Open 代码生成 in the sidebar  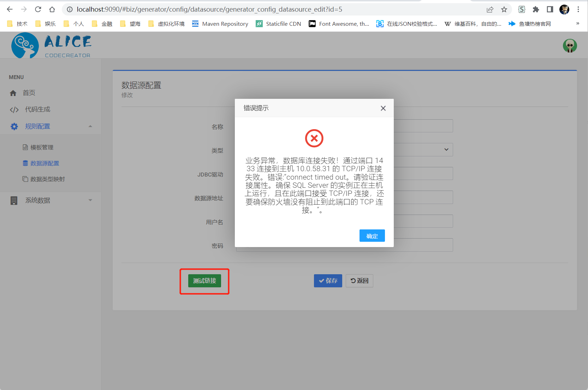pos(37,109)
